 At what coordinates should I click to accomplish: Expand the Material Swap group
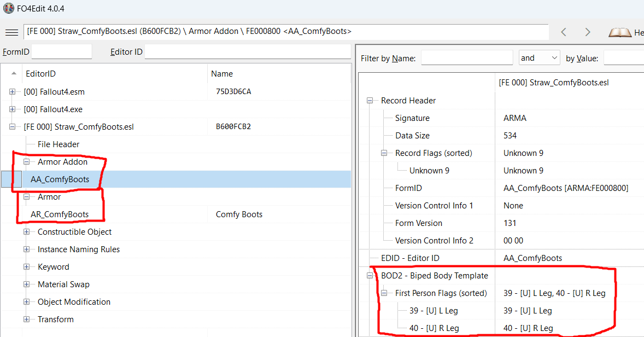click(x=27, y=284)
